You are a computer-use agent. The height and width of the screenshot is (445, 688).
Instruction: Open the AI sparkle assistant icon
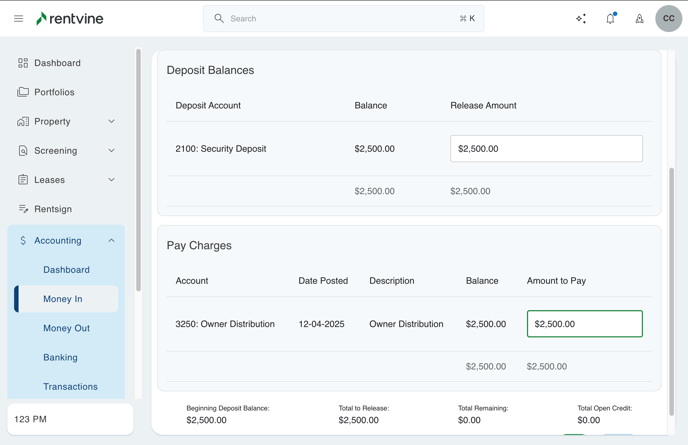pos(581,18)
